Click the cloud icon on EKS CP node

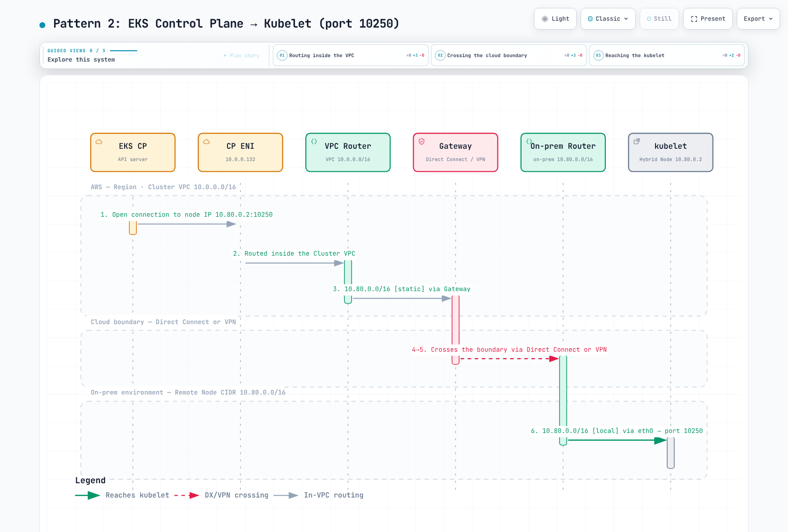tap(99, 141)
